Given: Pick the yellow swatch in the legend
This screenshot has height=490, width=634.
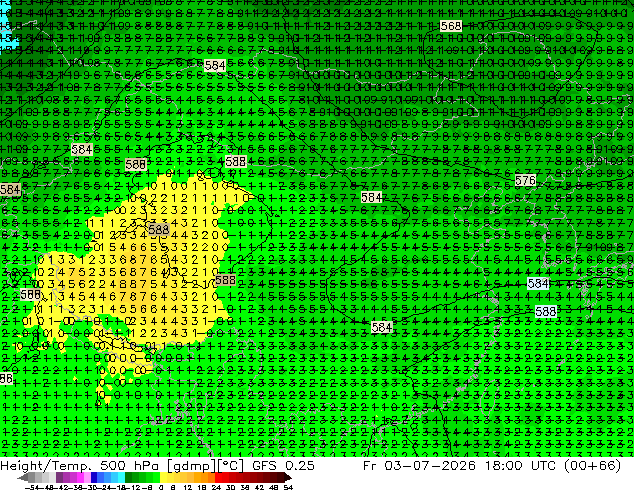Looking at the screenshot, I should click(x=163, y=478).
